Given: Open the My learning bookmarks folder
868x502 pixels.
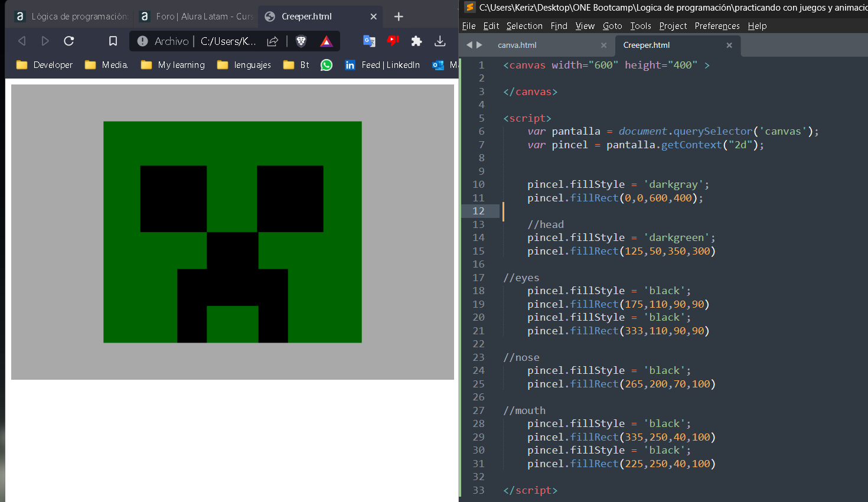Looking at the screenshot, I should [173, 65].
